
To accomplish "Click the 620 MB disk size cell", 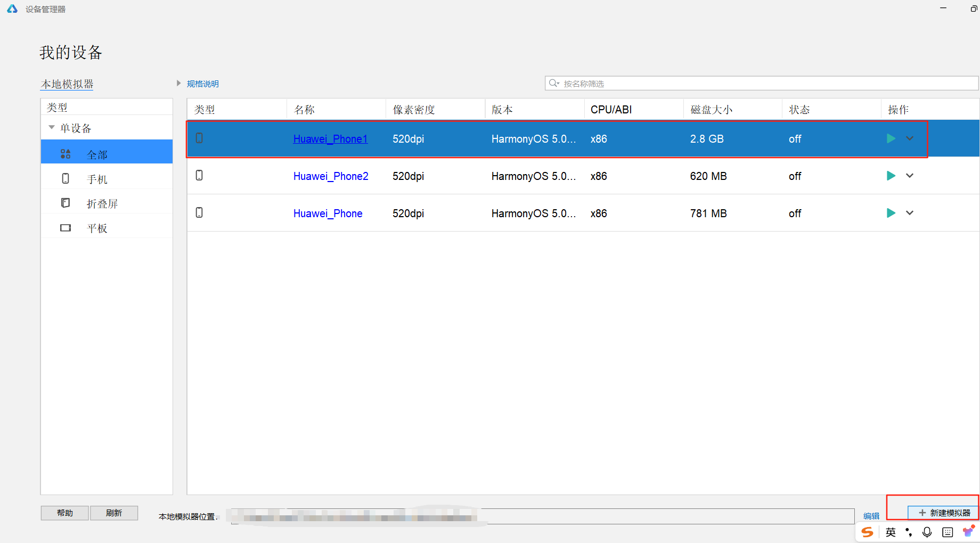I will click(x=708, y=176).
